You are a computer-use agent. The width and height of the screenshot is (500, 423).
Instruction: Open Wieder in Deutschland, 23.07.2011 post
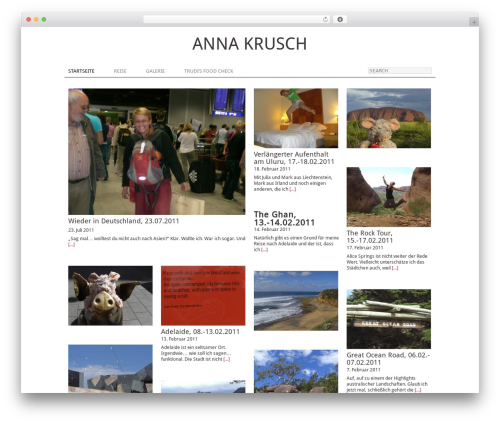click(124, 221)
